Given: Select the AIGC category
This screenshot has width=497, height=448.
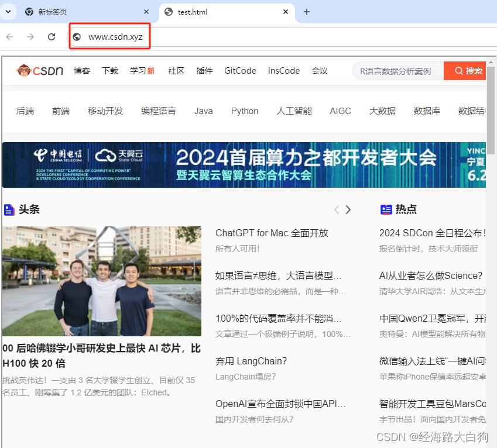Looking at the screenshot, I should 341,111.
